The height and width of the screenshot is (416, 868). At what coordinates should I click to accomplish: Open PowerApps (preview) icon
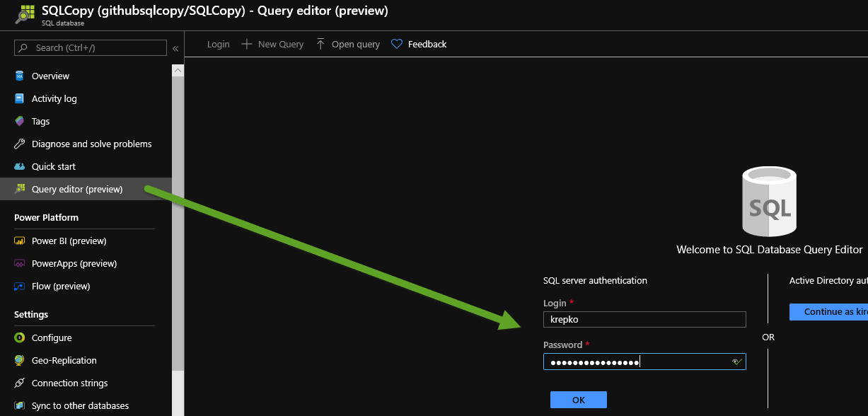click(x=20, y=263)
